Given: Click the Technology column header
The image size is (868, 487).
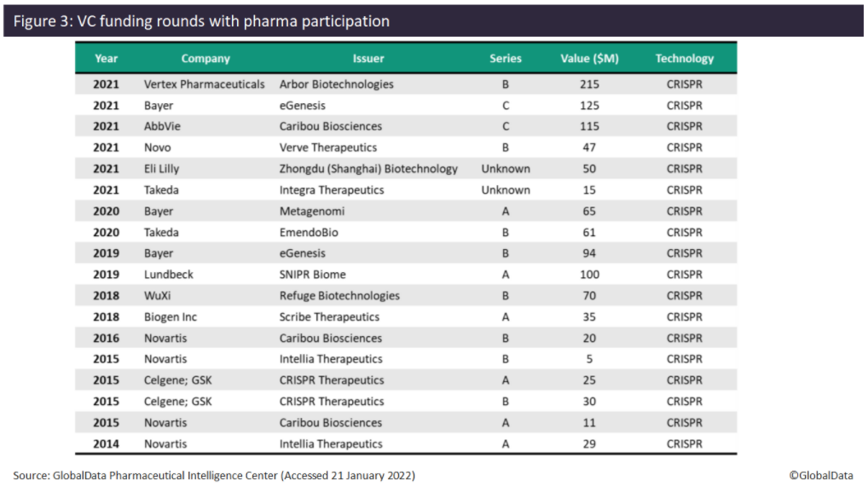Looking at the screenshot, I should 685,59.
